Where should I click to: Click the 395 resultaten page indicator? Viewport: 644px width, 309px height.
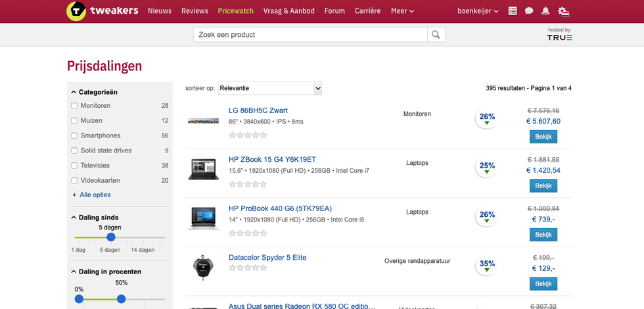point(528,88)
